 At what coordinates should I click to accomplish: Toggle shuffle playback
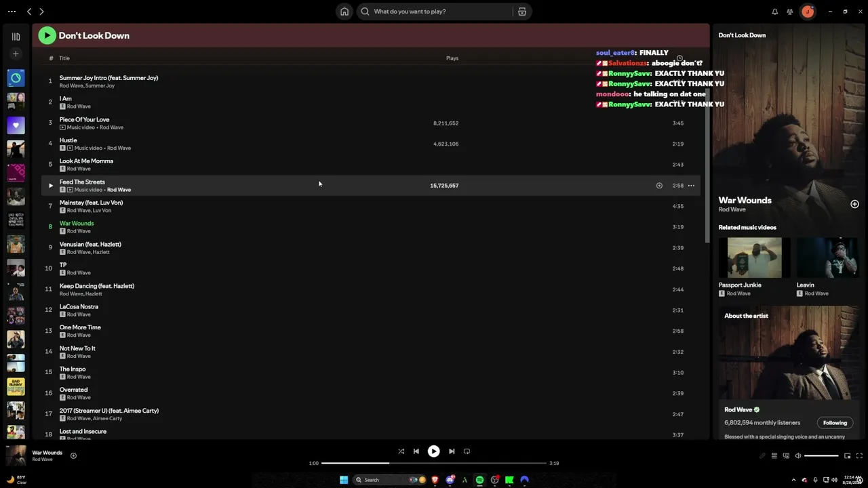(401, 451)
